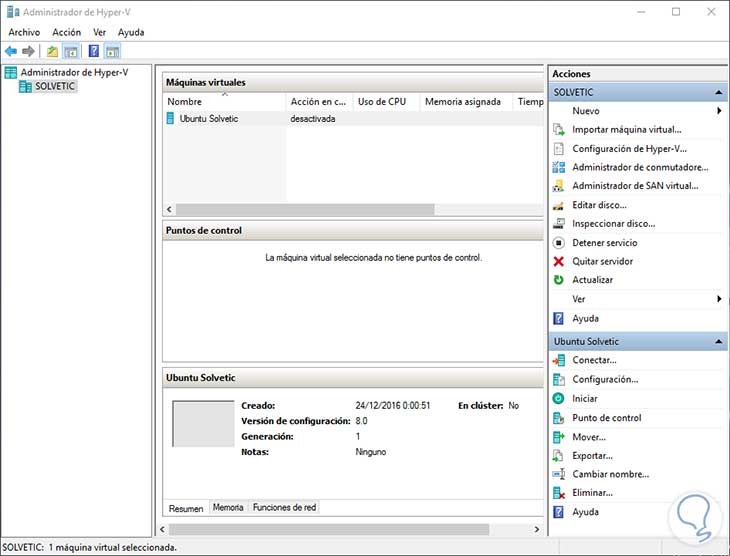Click the Eliminar icon

559,493
